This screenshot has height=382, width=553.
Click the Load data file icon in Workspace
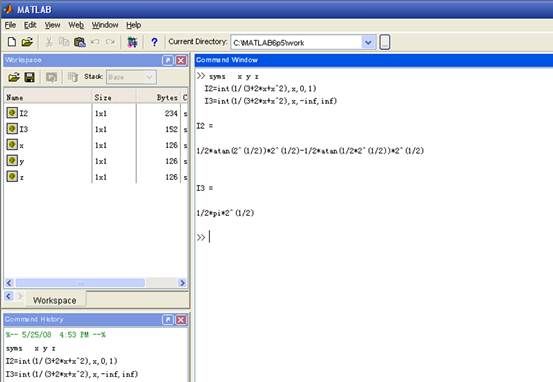coord(14,77)
